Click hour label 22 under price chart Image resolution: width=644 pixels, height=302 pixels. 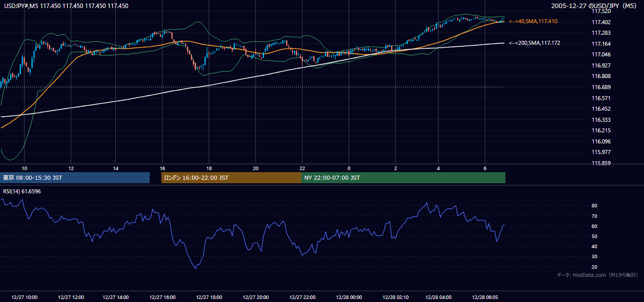[x=302, y=168]
